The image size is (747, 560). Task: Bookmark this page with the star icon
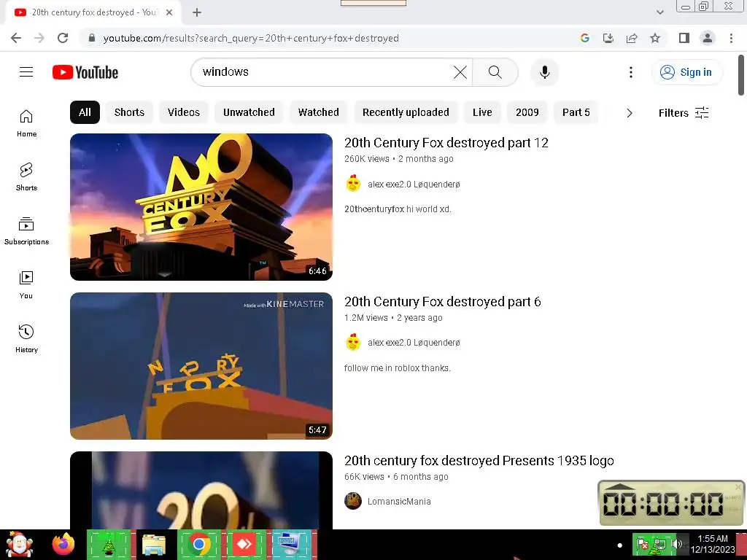[655, 38]
